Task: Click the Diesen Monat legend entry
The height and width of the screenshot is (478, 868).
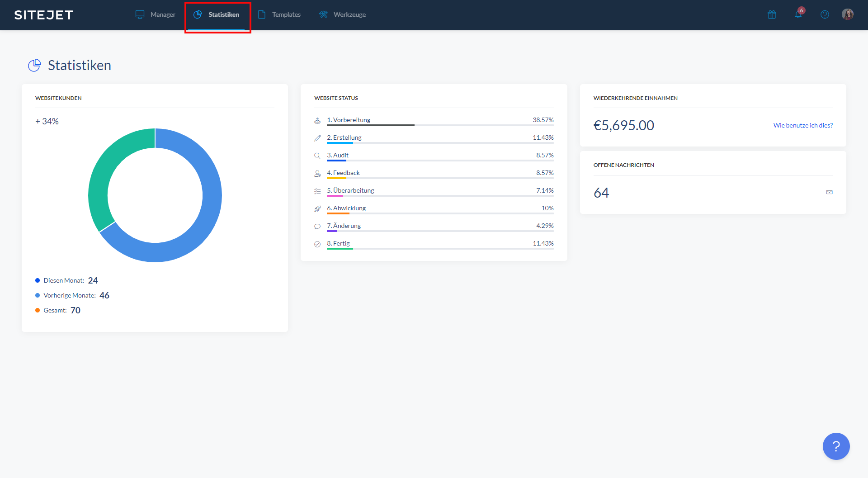Action: [x=64, y=280]
